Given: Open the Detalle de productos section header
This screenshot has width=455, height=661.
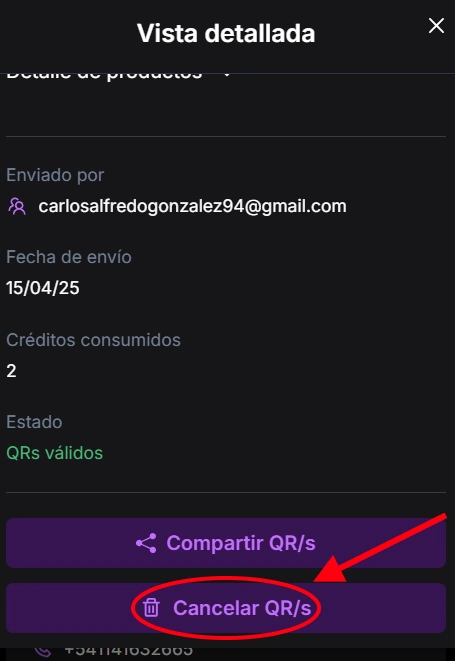Looking at the screenshot, I should 104,76.
